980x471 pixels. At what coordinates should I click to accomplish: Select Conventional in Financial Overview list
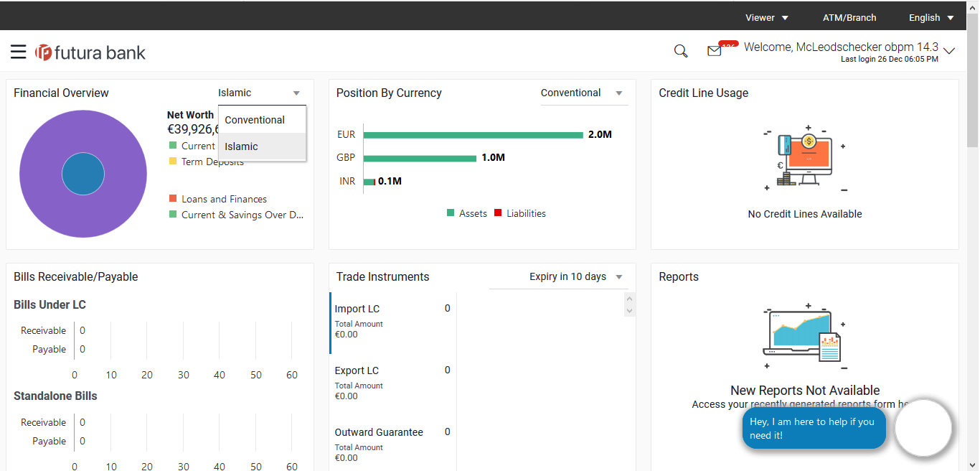point(263,120)
